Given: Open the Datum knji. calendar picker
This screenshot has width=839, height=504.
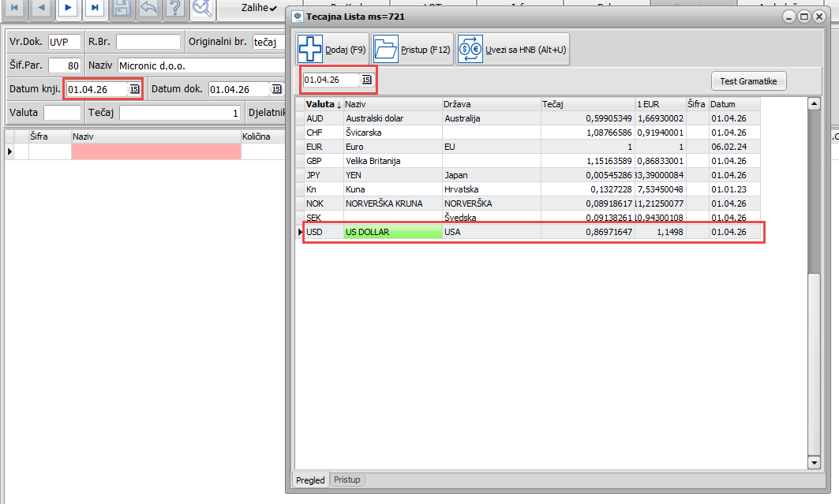Looking at the screenshot, I should pos(134,89).
